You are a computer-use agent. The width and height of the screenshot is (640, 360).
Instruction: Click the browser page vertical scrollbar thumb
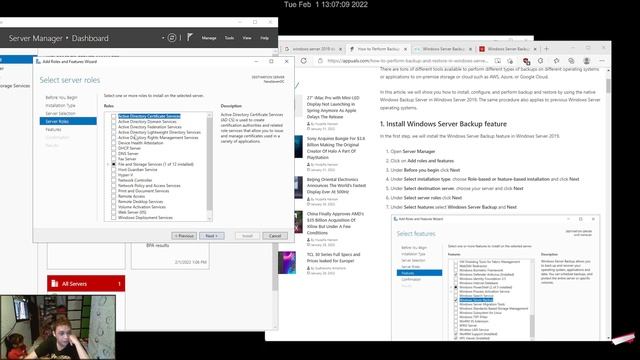point(608,85)
